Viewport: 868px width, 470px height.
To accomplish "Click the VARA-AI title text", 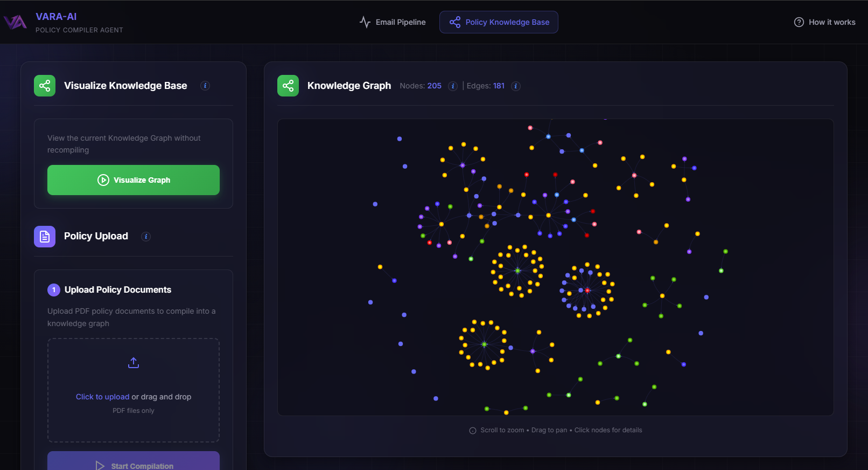I will click(56, 17).
